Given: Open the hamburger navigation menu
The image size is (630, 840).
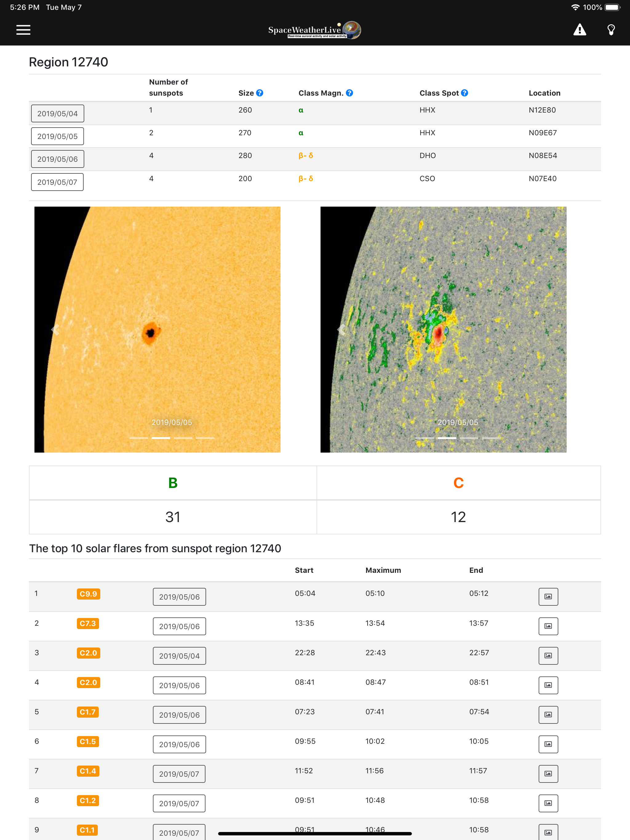Looking at the screenshot, I should (23, 30).
